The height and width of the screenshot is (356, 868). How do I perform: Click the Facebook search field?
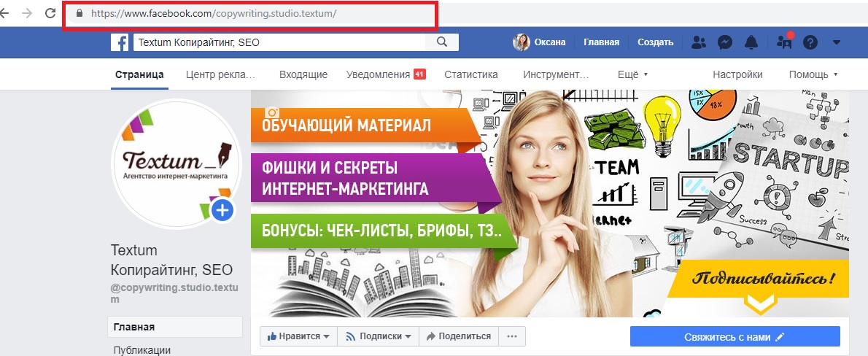279,42
